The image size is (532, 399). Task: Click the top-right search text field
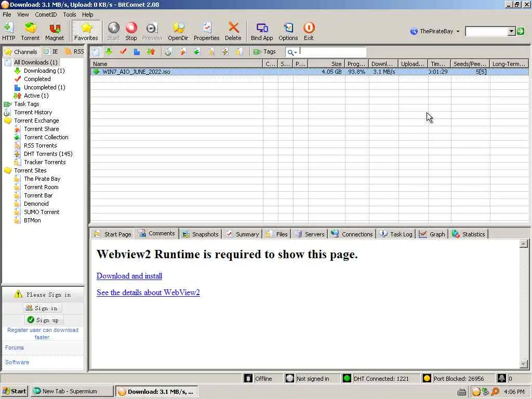tap(487, 32)
